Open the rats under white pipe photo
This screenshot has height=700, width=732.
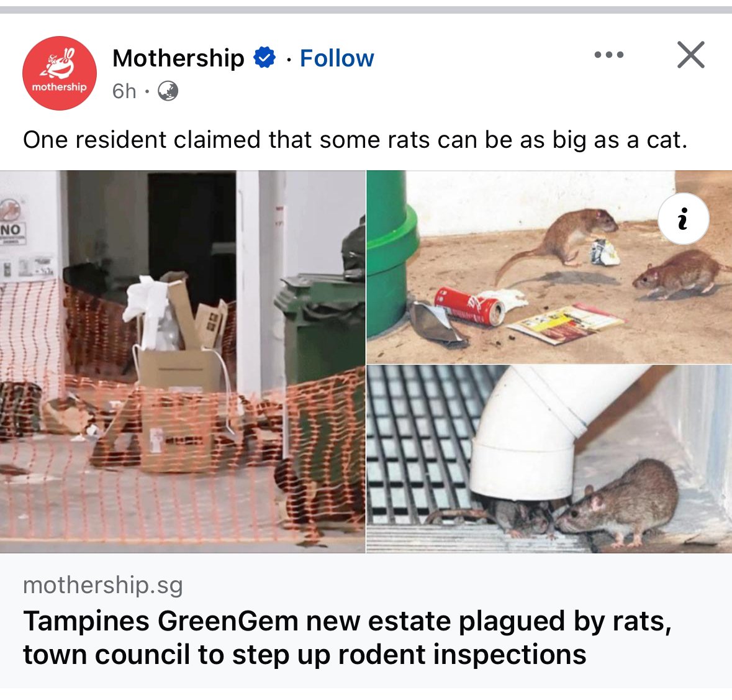click(x=549, y=459)
